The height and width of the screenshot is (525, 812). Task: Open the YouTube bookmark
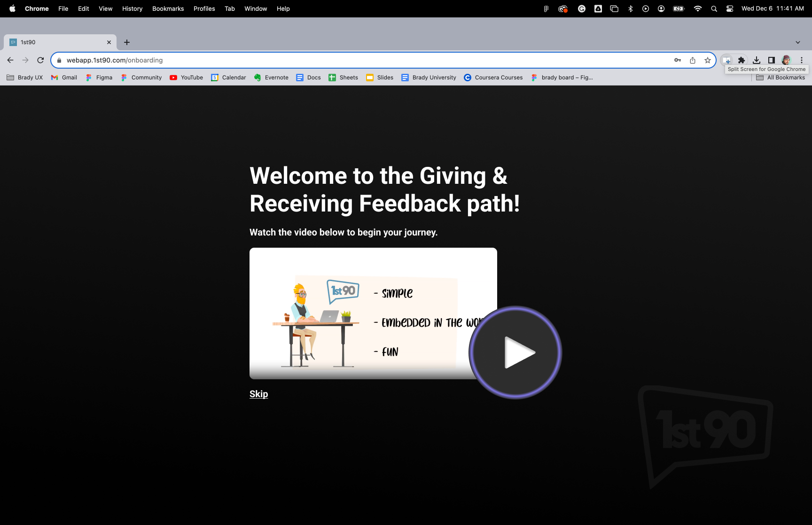(187, 78)
